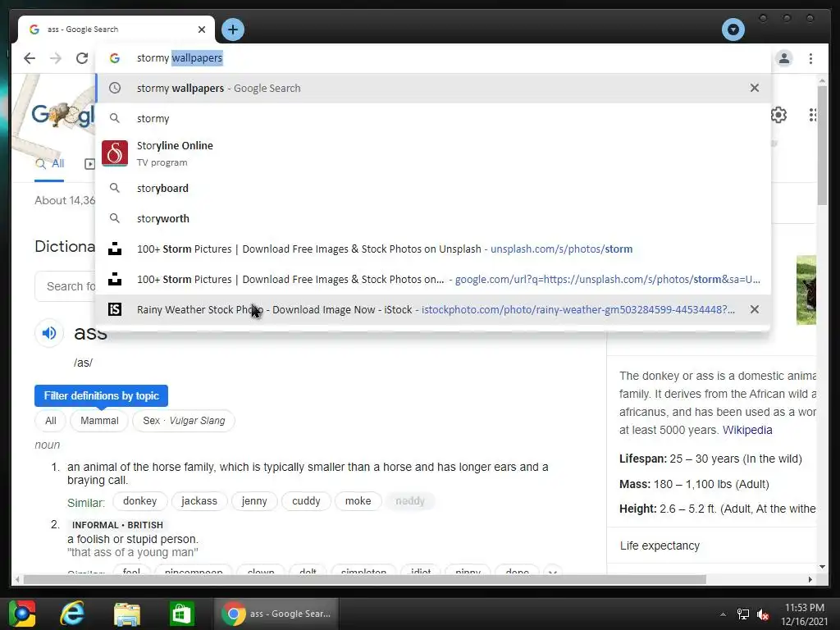Switch to Chrome taskbar button
840x630 pixels.
click(276, 614)
